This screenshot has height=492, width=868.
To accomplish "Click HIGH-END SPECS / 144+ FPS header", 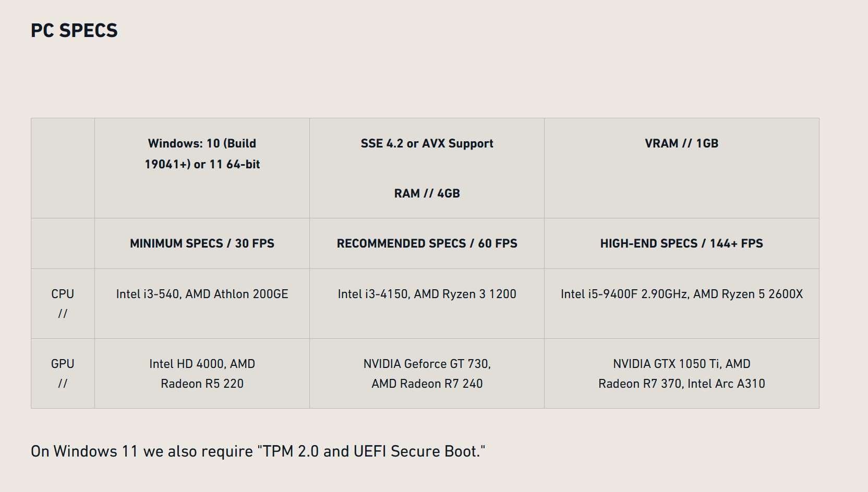I will pos(681,243).
